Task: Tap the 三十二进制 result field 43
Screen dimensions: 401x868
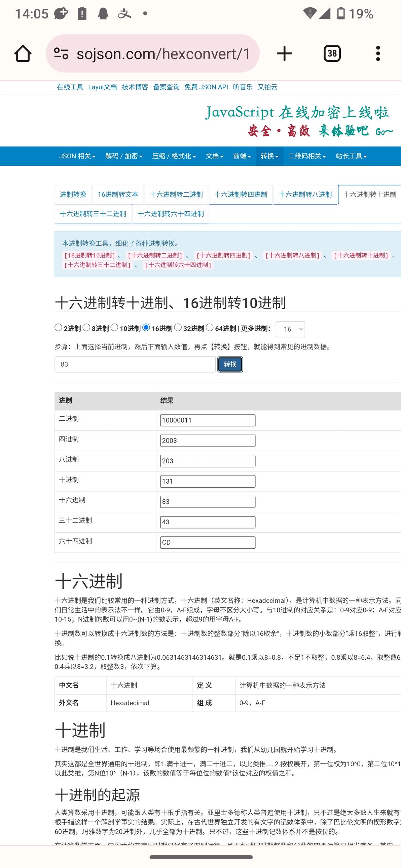Action: (208, 522)
